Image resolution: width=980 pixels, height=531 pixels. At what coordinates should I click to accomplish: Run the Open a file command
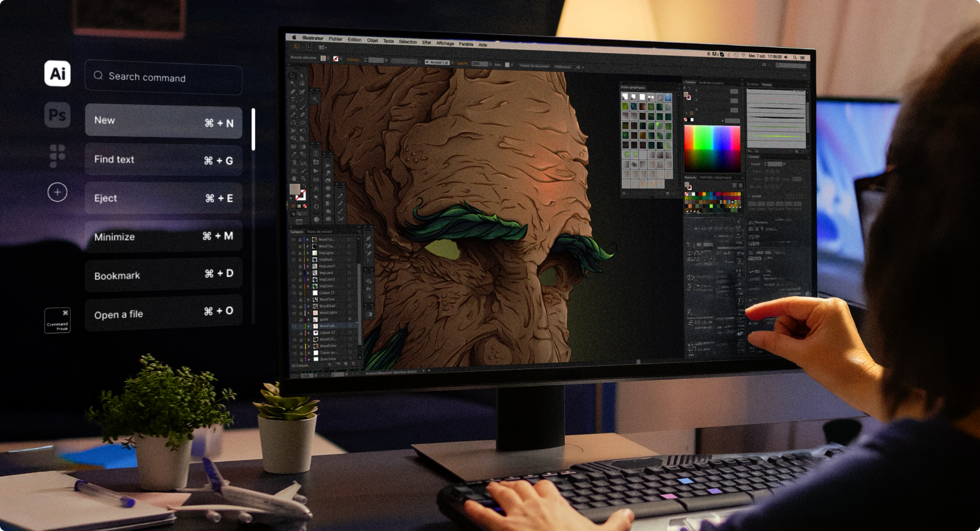[x=163, y=313]
